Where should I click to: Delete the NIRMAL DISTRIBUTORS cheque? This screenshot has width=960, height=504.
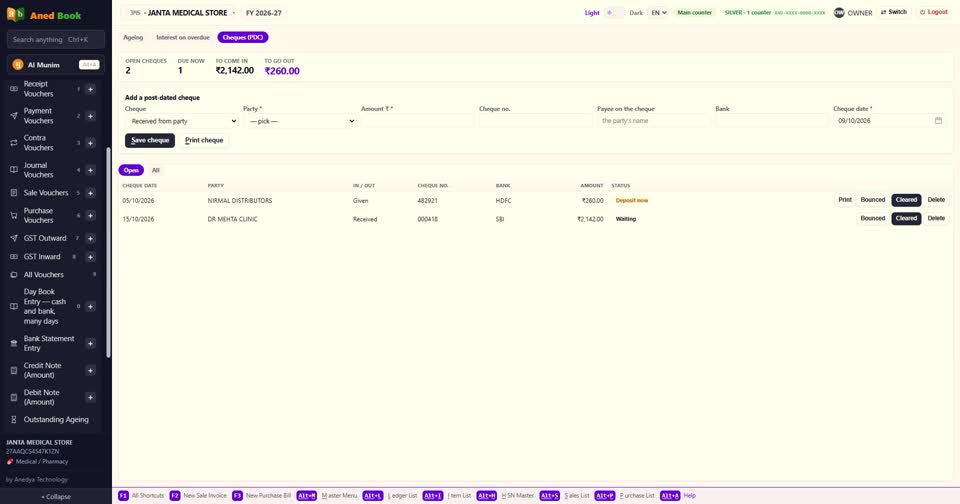point(936,200)
